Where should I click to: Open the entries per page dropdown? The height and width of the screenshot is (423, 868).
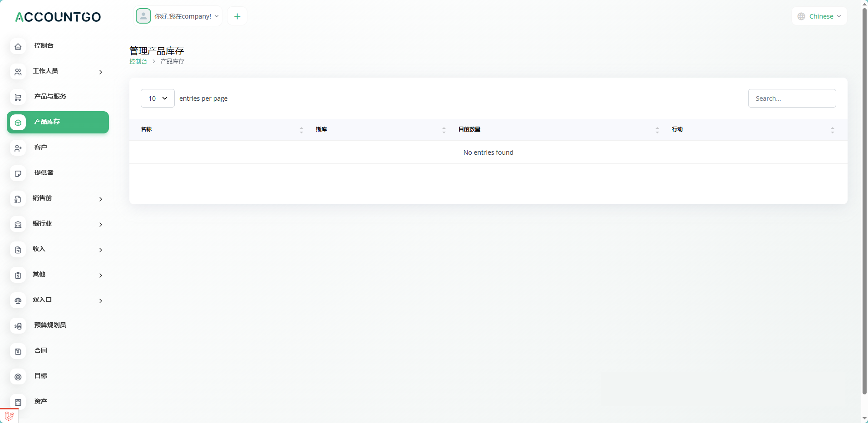(x=158, y=98)
